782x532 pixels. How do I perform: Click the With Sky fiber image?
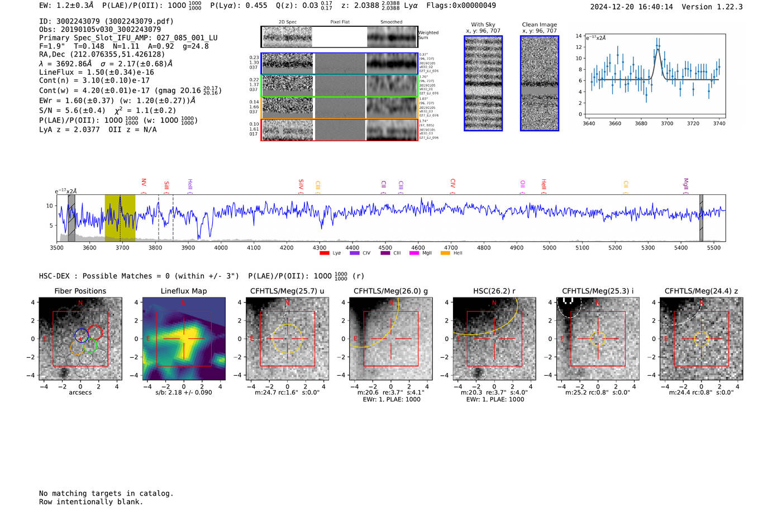pyautogui.click(x=483, y=83)
